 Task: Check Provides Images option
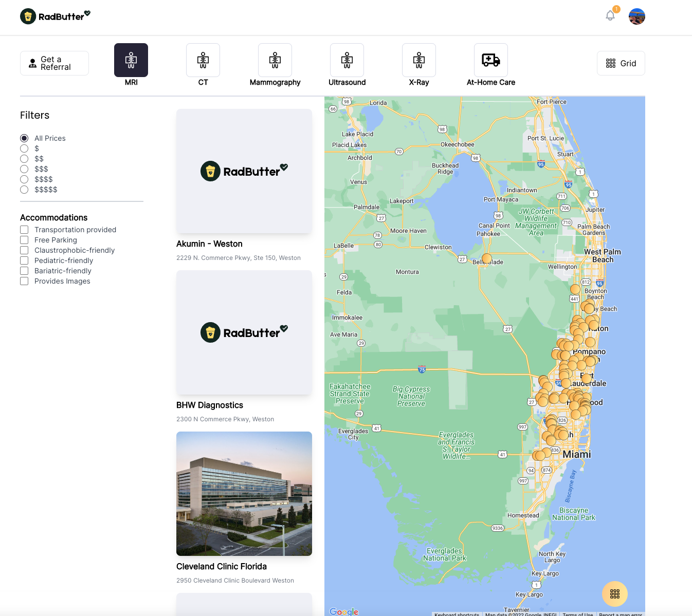pyautogui.click(x=24, y=281)
